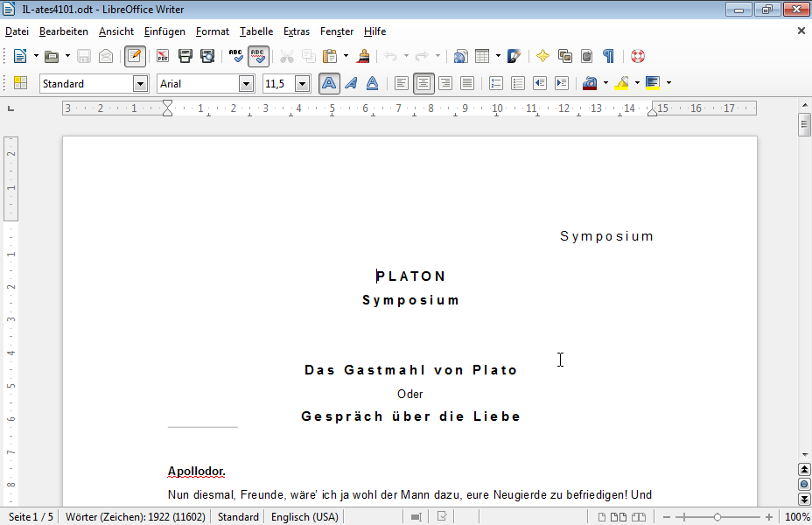Expand the Paste options arrow

pos(346,56)
